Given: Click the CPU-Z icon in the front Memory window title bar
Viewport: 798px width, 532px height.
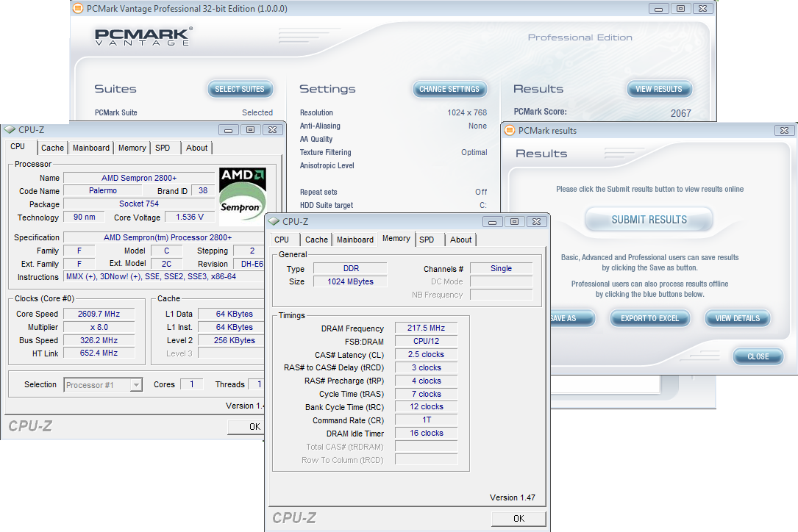Looking at the screenshot, I should click(x=274, y=221).
